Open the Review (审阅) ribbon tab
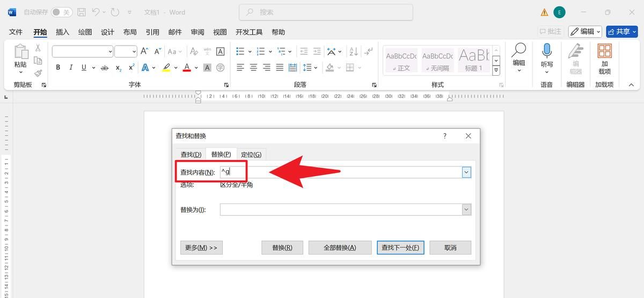 [x=197, y=32]
